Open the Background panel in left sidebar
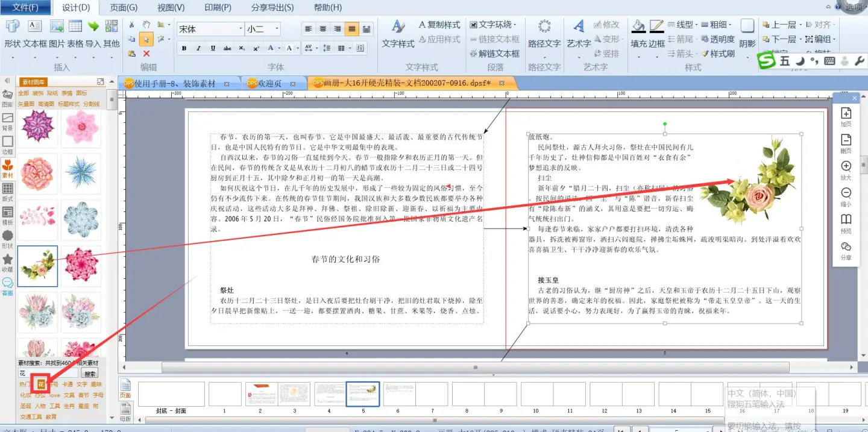This screenshot has width=868, height=432. (8, 121)
